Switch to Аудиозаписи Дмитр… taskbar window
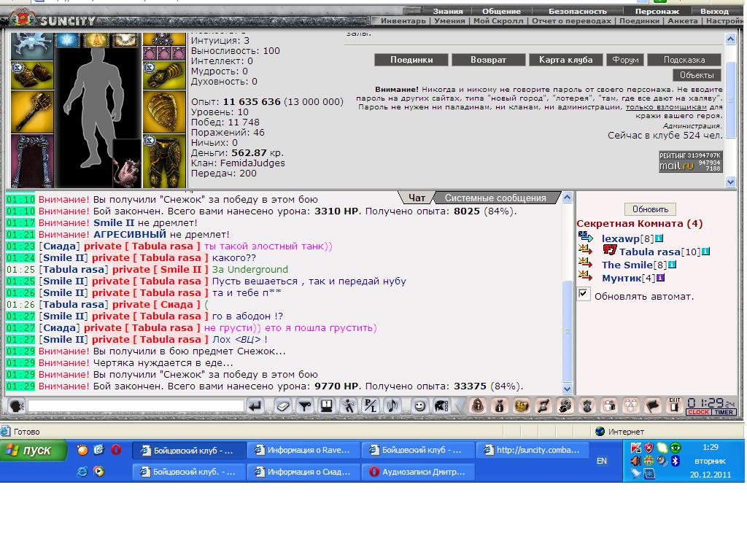747x560 pixels. 418,472
